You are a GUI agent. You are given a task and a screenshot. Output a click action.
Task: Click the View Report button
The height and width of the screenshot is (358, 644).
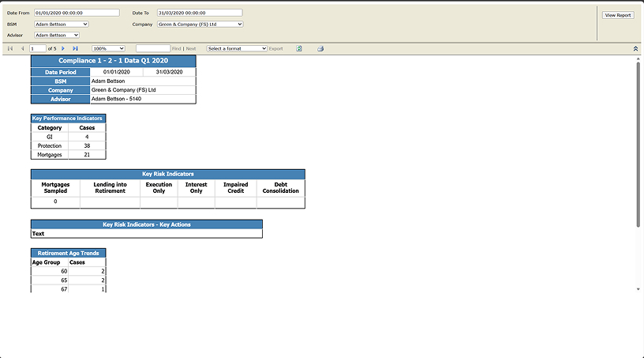618,15
